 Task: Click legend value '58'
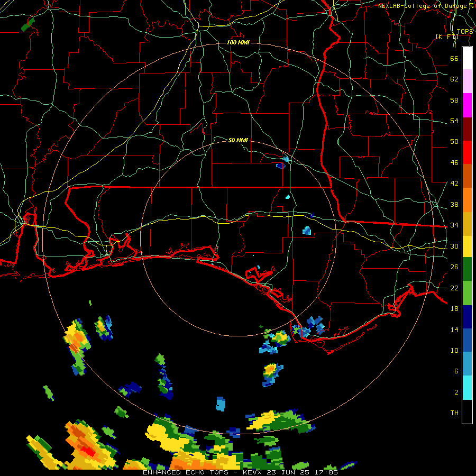point(454,100)
